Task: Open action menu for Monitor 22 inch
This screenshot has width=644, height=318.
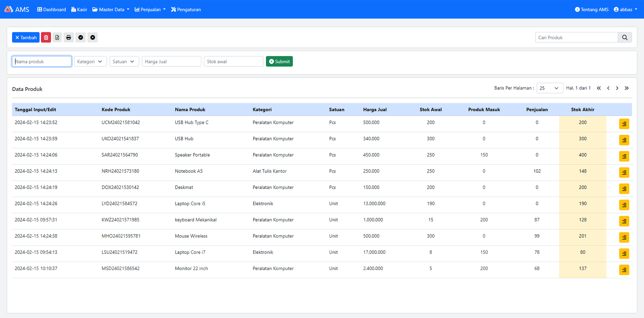Action: 624,270
